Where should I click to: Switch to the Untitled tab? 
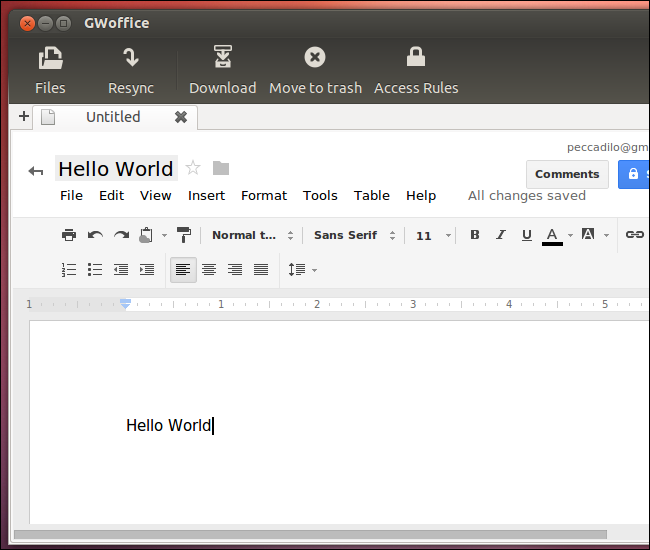113,117
